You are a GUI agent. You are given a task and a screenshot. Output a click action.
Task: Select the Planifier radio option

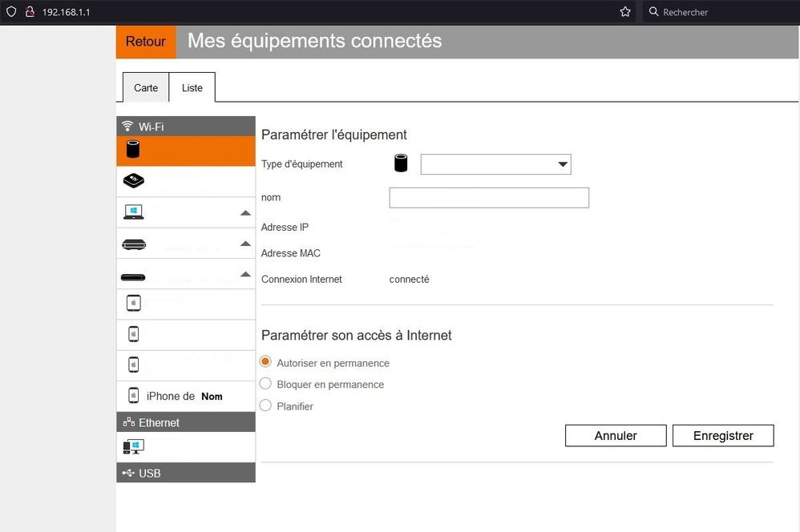click(x=266, y=406)
